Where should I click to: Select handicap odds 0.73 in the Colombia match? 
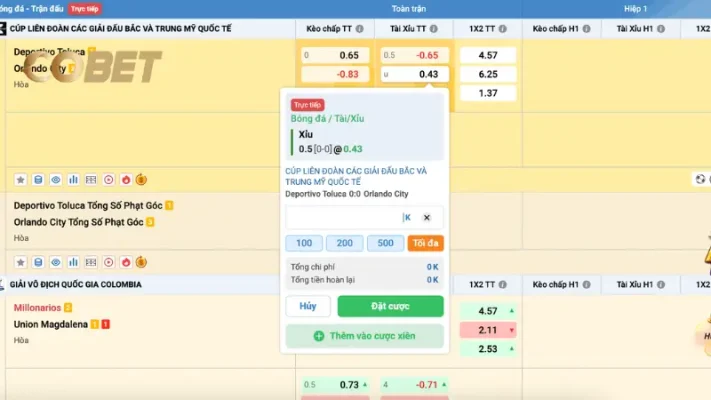coord(335,385)
